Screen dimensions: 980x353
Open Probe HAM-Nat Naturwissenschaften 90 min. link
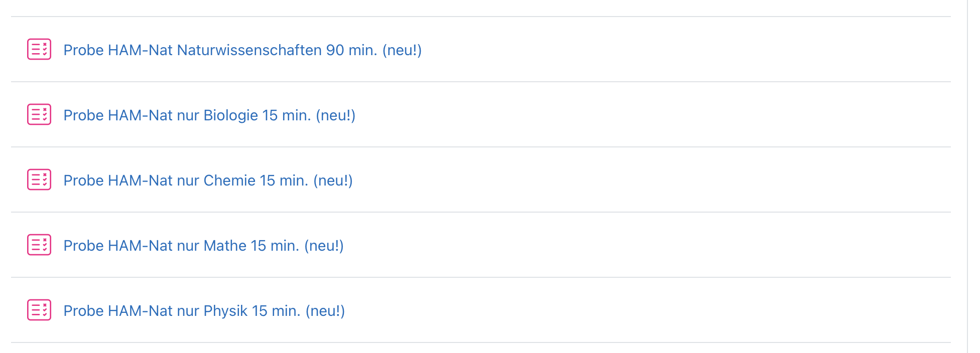tap(242, 50)
